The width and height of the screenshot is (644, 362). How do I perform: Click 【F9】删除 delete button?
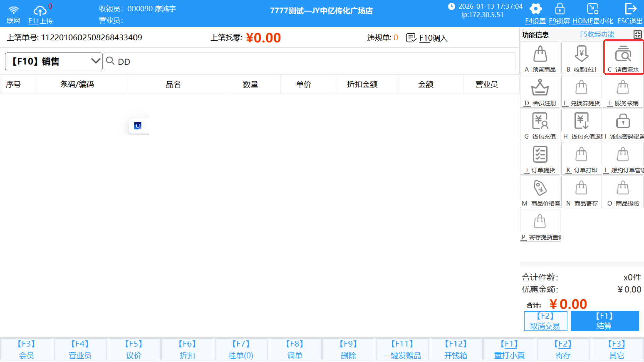[x=348, y=350]
